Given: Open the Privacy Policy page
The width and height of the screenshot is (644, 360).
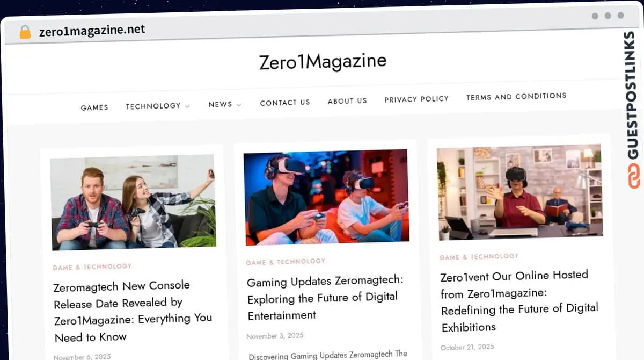Looking at the screenshot, I should [416, 99].
